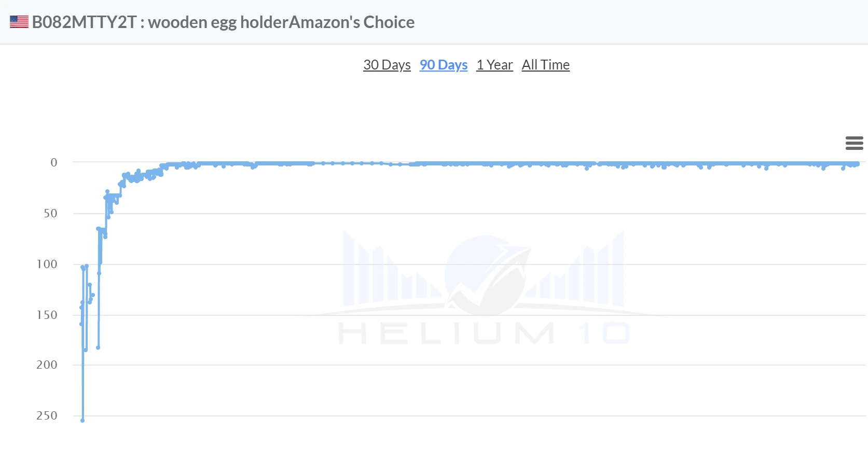Click the 50 y-axis label

tap(50, 214)
